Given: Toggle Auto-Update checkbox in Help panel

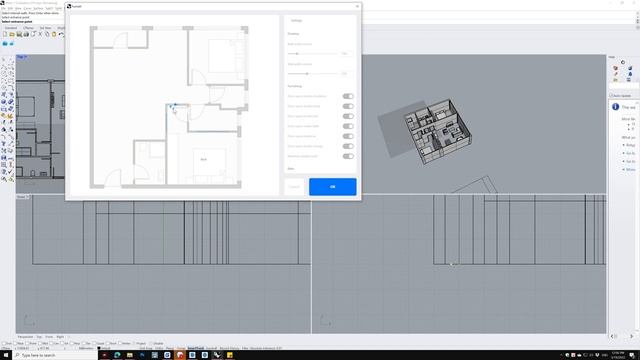Looking at the screenshot, I should point(612,96).
